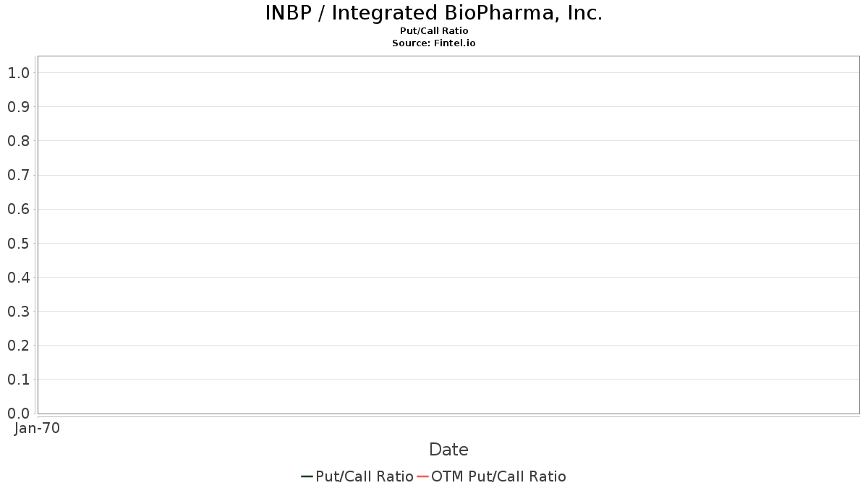Click the 0.6 y-axis label
The height and width of the screenshot is (488, 868).
click(18, 209)
